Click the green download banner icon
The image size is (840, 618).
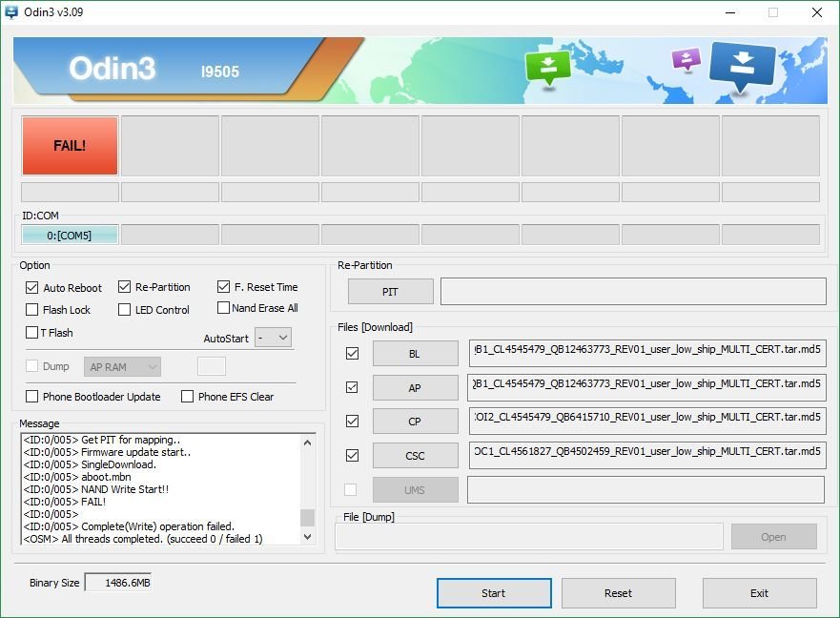[547, 68]
